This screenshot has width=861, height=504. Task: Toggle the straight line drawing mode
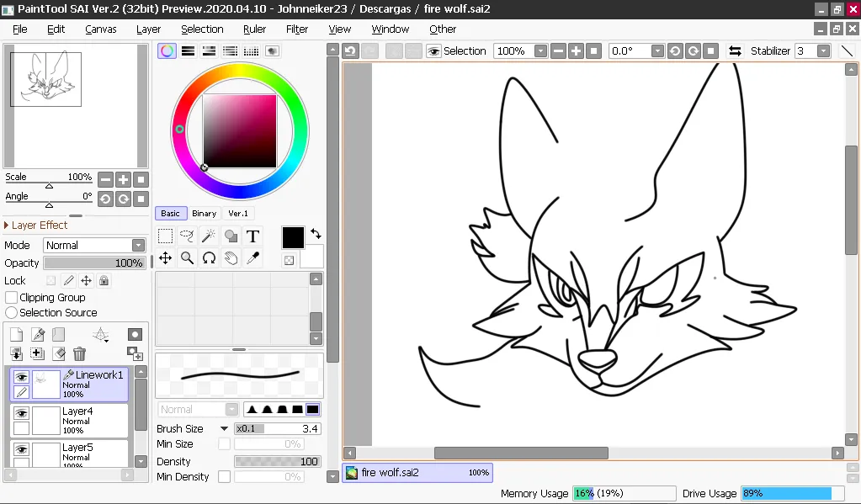pos(848,51)
